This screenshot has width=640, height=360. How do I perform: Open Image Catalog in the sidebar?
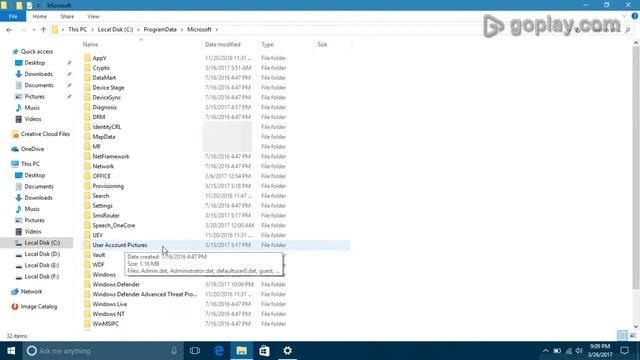tap(39, 307)
